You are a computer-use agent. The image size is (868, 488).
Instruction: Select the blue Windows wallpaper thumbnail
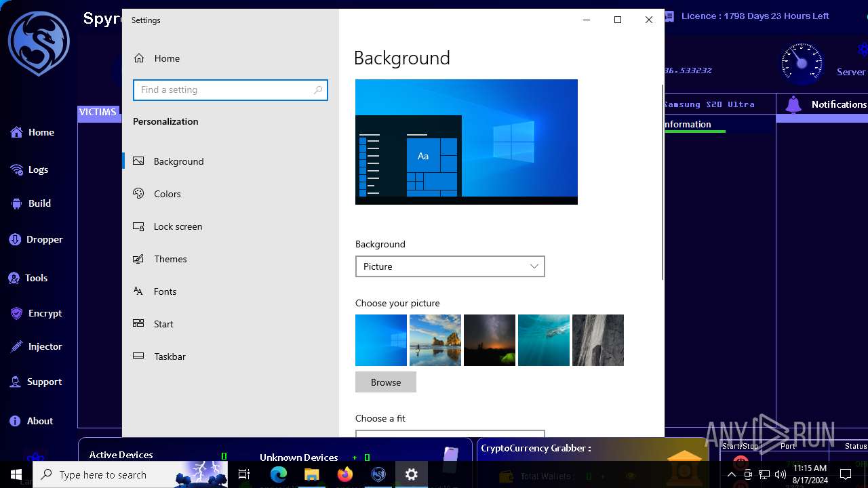click(x=381, y=340)
